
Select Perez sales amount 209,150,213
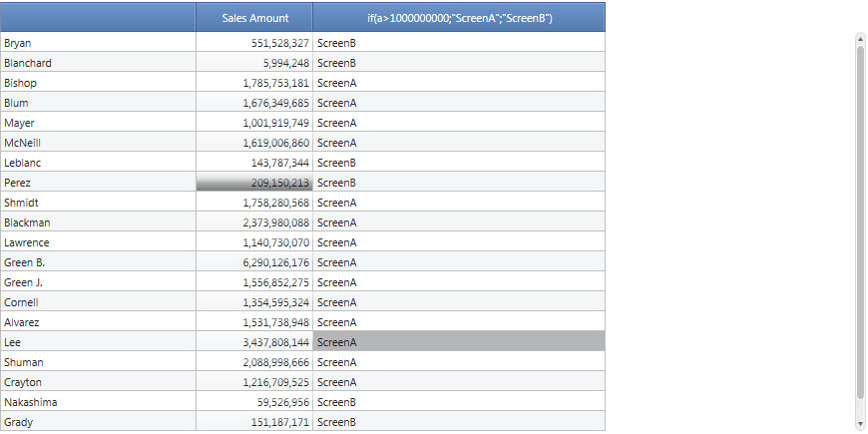[x=254, y=183]
